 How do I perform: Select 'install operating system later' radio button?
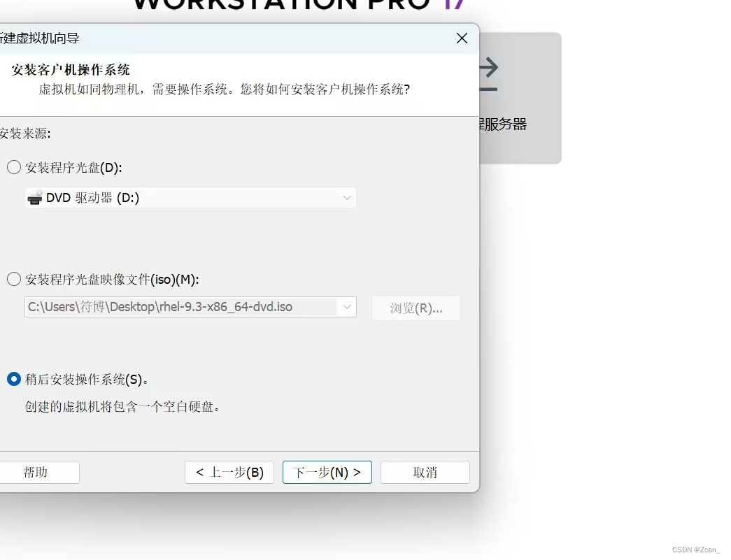pos(14,379)
